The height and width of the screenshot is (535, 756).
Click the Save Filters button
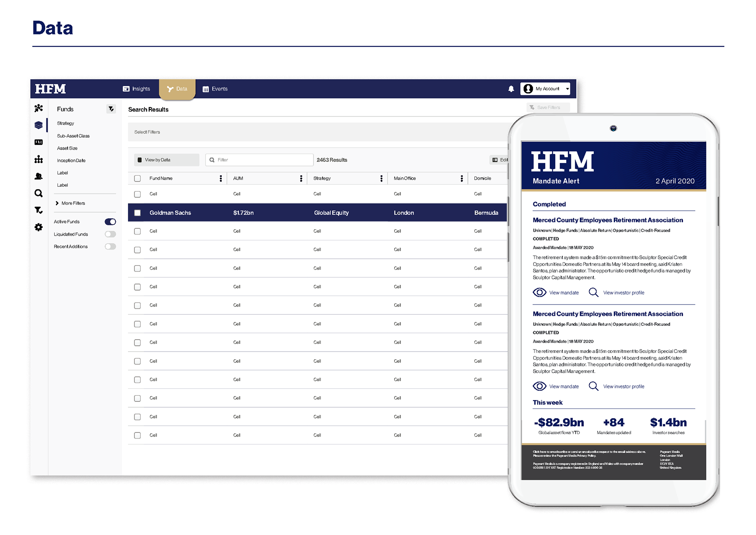coord(548,108)
